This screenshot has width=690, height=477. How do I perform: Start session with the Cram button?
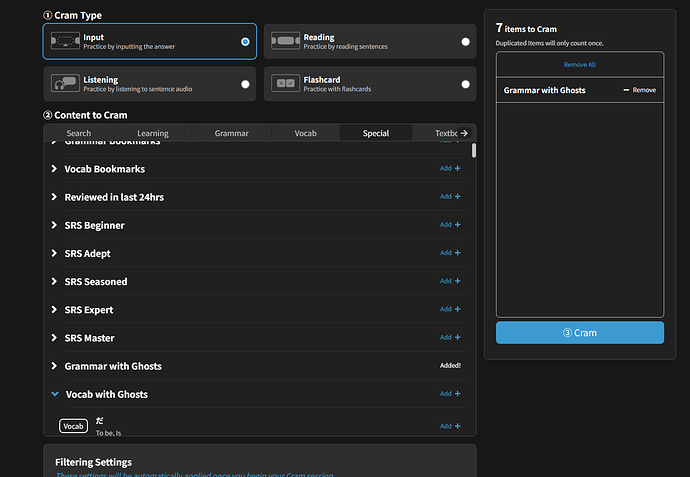[x=580, y=333]
